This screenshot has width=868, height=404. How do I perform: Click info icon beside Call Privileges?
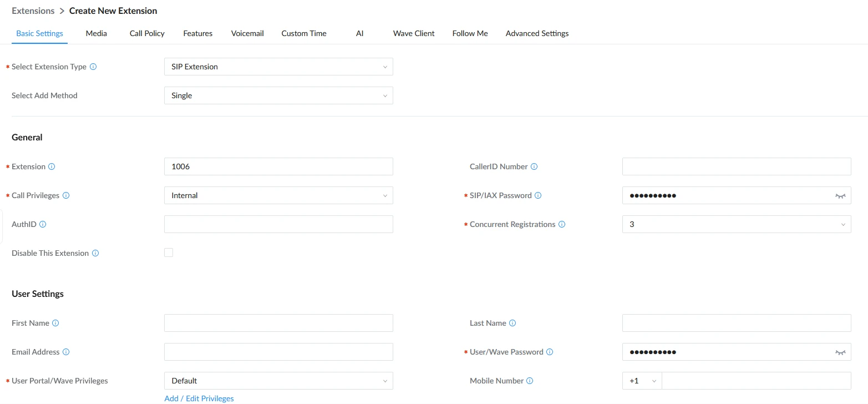click(x=66, y=195)
